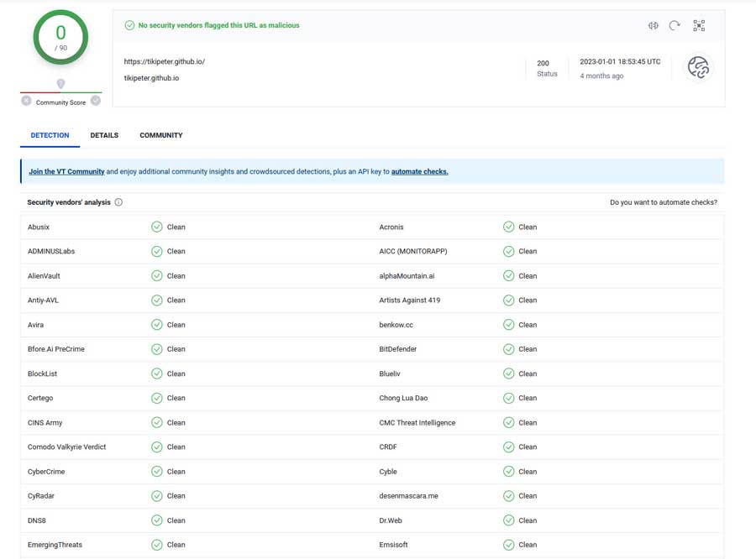
Task: Click the green check icon beside the no-vendors-flagged message
Action: coord(129,25)
